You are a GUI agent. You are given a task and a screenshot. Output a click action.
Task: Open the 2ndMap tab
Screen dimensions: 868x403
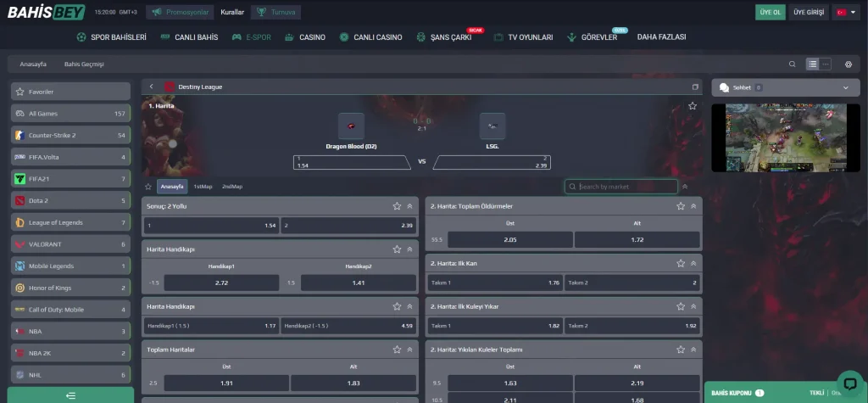pyautogui.click(x=232, y=187)
